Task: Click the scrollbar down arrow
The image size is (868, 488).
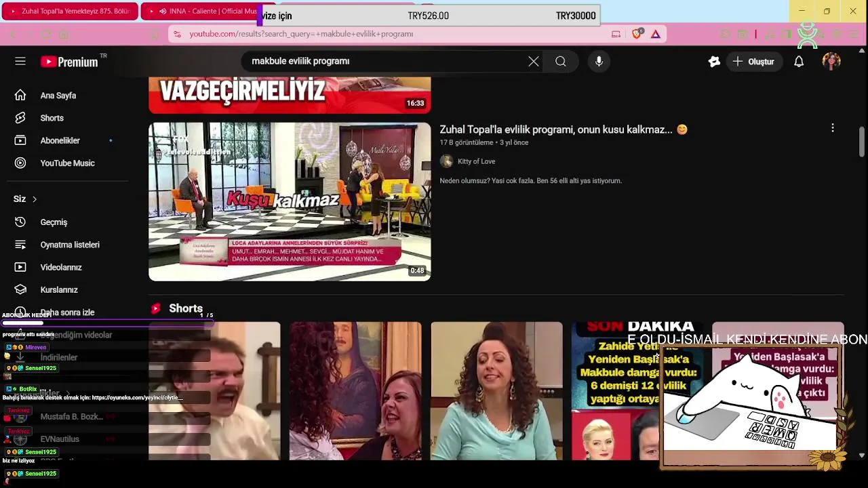Action: click(x=862, y=455)
